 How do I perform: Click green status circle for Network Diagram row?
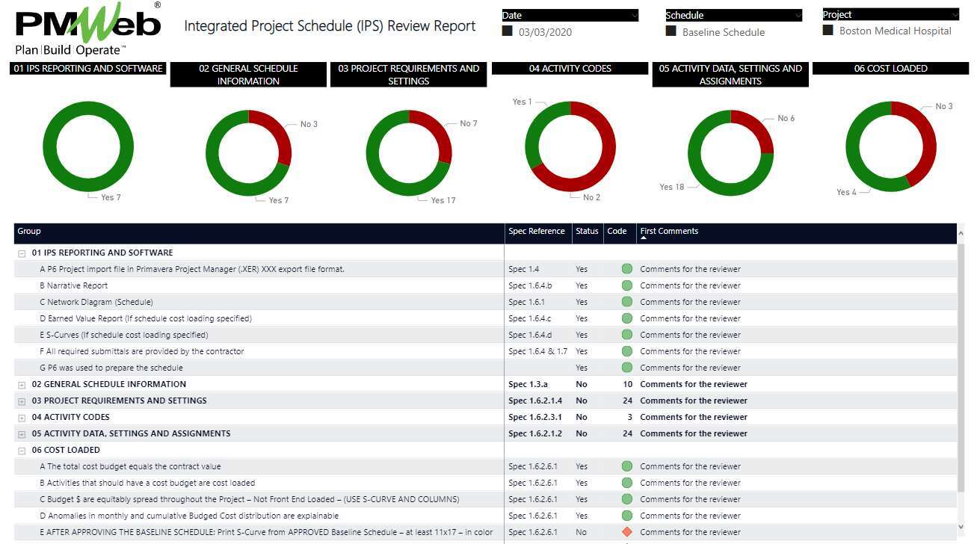click(x=626, y=302)
